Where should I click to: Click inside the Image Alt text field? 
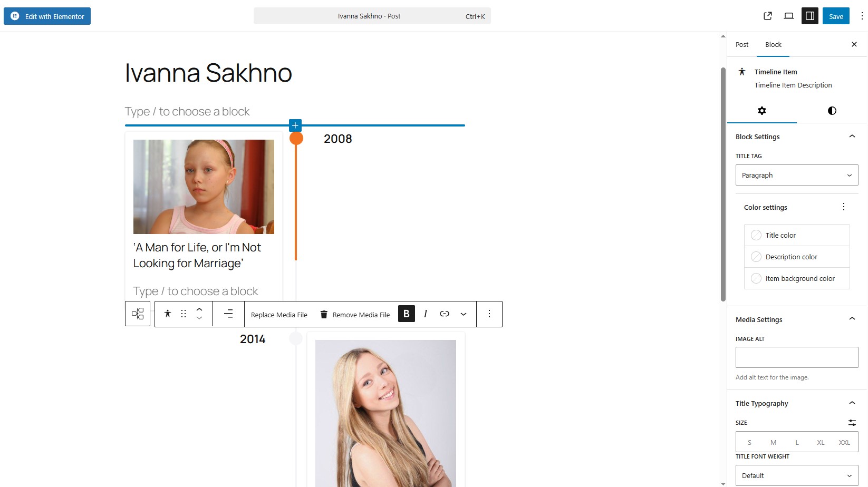coord(796,357)
